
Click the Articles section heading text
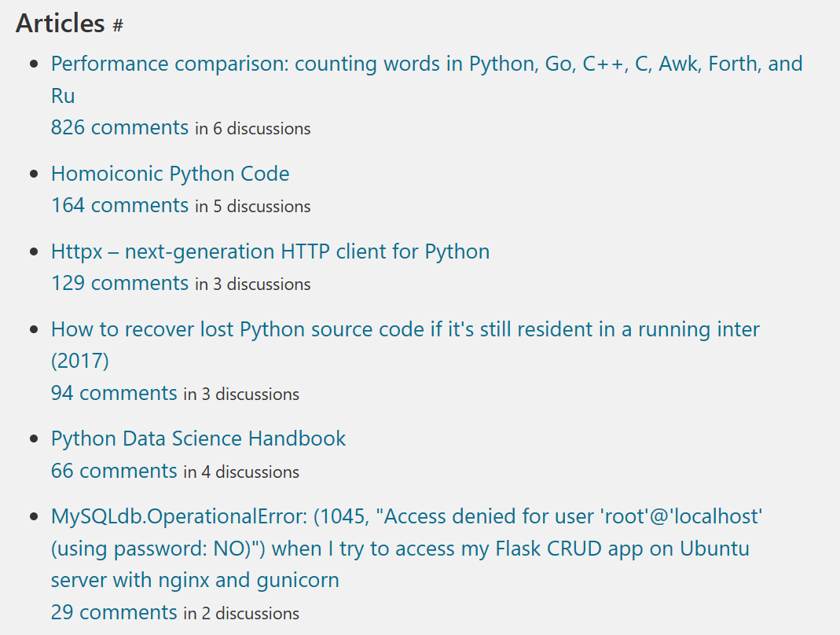pos(60,24)
